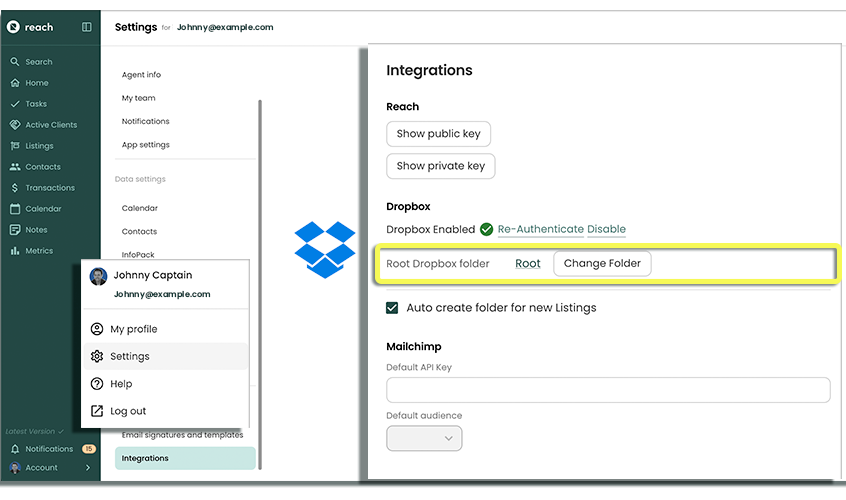Viewport: 846px width, 500px height.
Task: Click the Search icon in sidebar
Action: click(15, 62)
